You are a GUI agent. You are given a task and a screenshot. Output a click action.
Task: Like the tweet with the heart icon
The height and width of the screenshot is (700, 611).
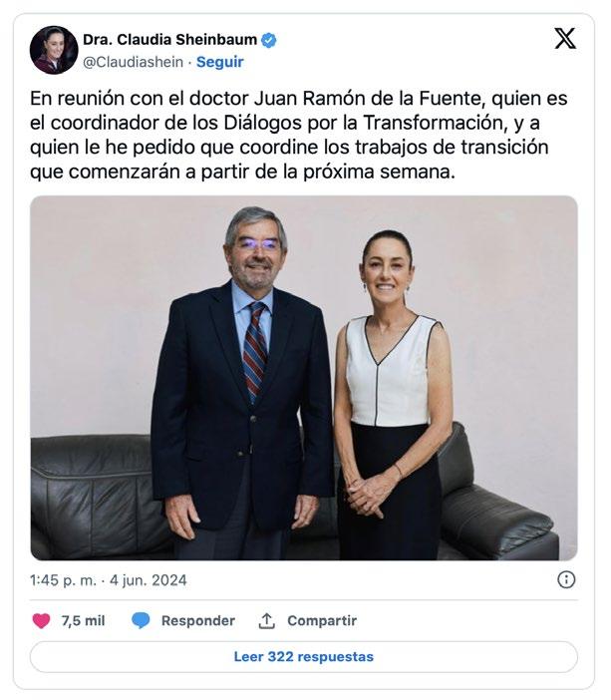(x=41, y=620)
